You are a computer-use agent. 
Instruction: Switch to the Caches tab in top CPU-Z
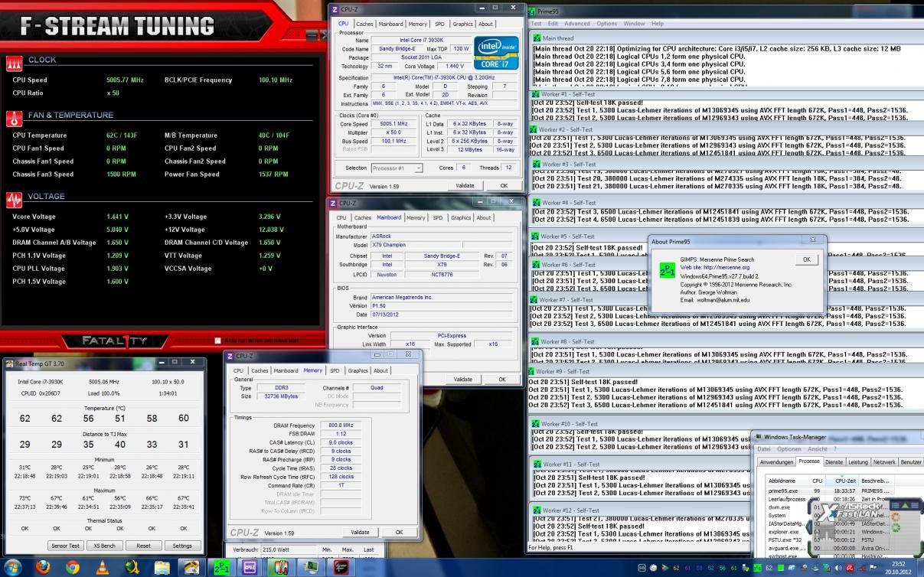pyautogui.click(x=364, y=24)
